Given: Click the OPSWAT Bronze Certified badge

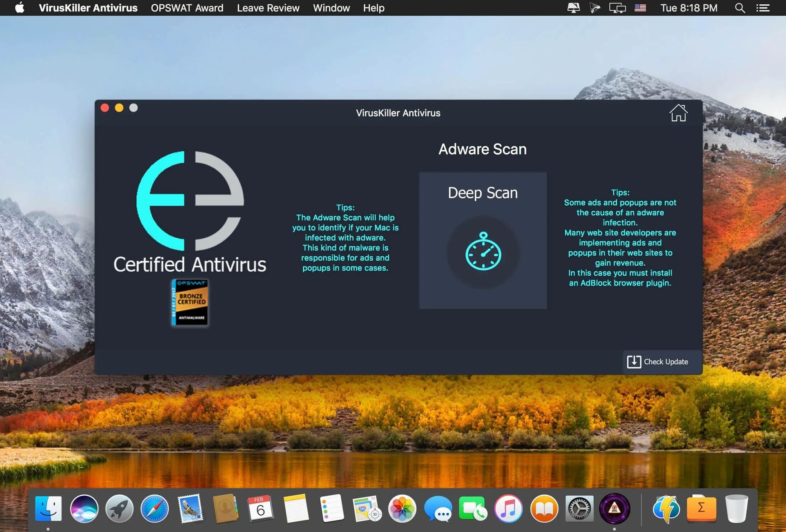Looking at the screenshot, I should (x=190, y=302).
